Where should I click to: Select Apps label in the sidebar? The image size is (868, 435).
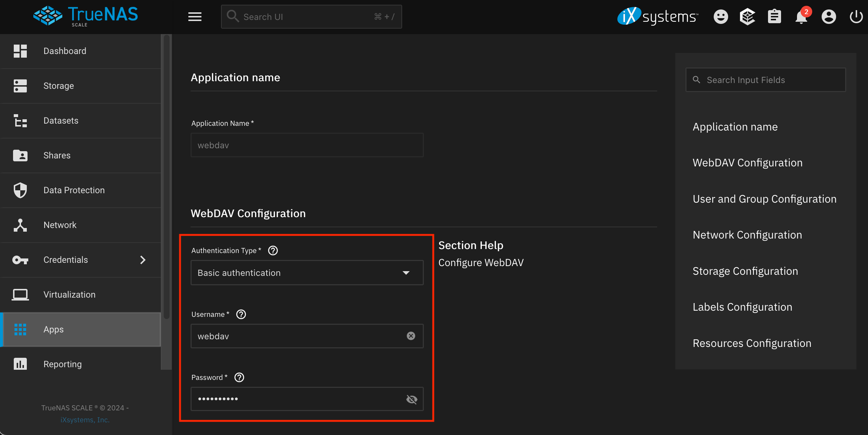click(x=54, y=330)
